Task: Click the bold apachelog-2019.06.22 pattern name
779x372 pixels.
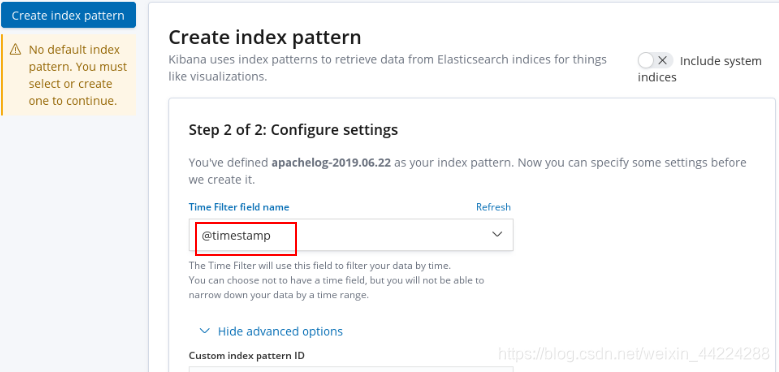Action: (332, 163)
